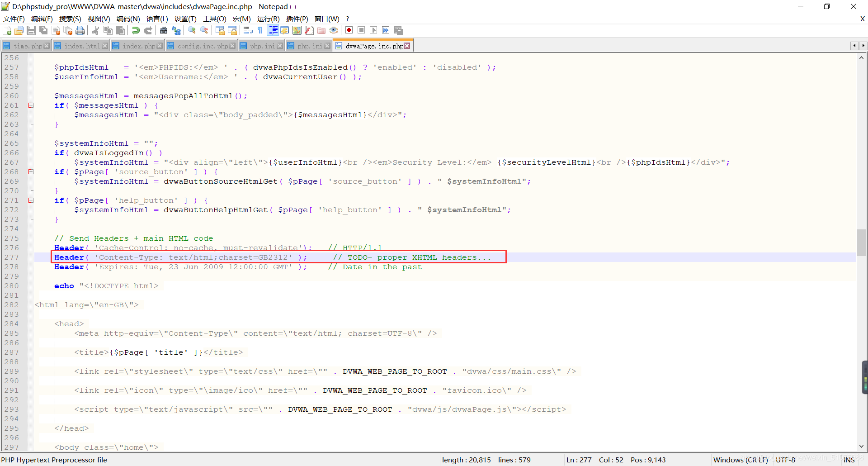
Task: Zoom in using magnifier plus icon
Action: [192, 30]
